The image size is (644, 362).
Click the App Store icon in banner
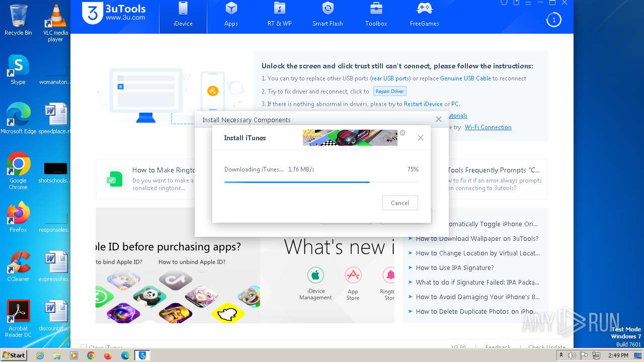tap(353, 275)
